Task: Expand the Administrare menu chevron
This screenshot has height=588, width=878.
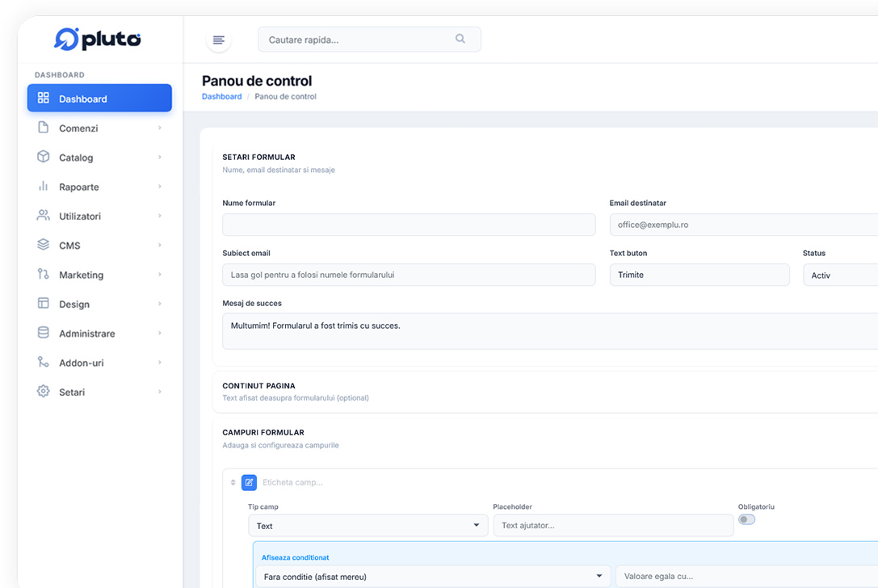Action: point(160,333)
